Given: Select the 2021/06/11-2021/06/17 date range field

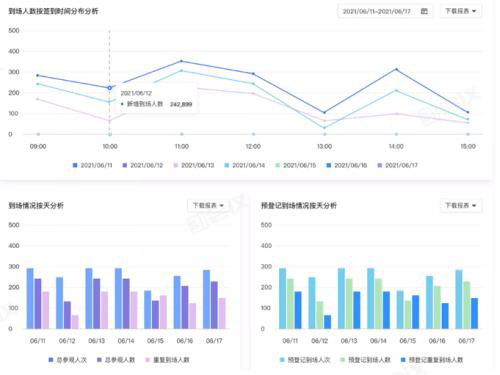Looking at the screenshot, I should pos(385,11).
